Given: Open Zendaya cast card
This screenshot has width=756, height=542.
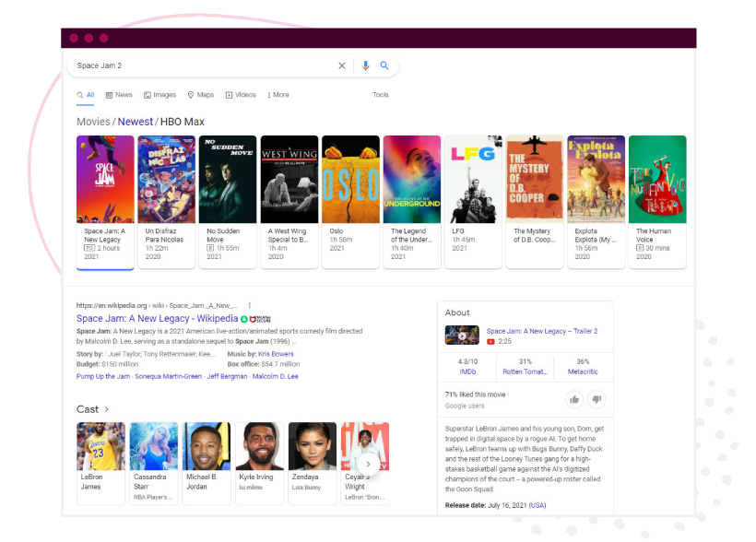Looking at the screenshot, I should tap(313, 464).
